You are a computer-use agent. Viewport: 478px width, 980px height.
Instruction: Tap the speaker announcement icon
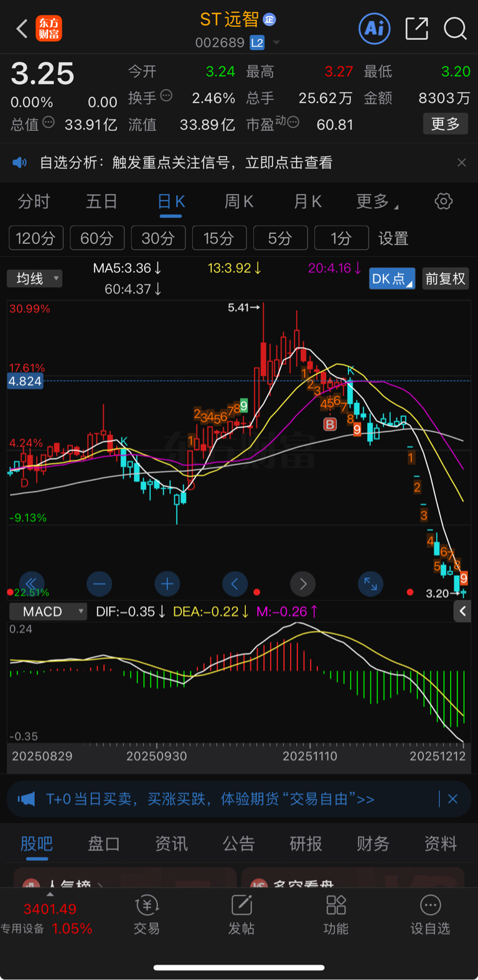click(20, 163)
